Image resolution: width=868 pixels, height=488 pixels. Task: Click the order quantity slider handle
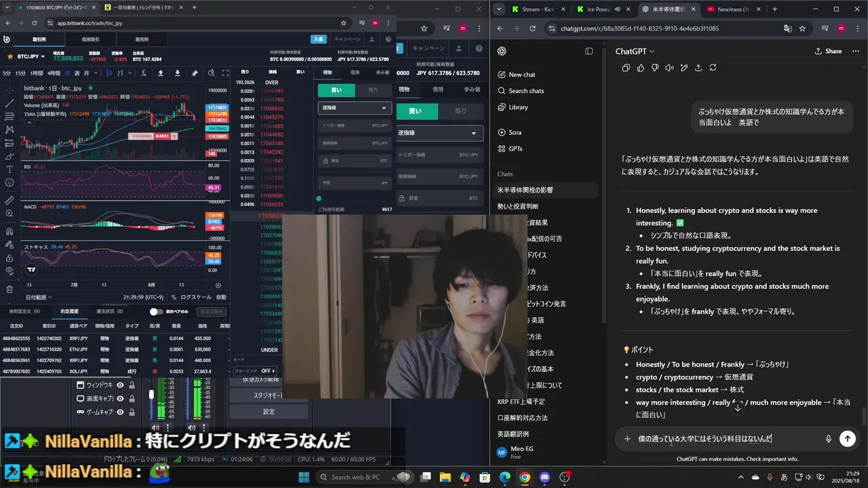319,199
